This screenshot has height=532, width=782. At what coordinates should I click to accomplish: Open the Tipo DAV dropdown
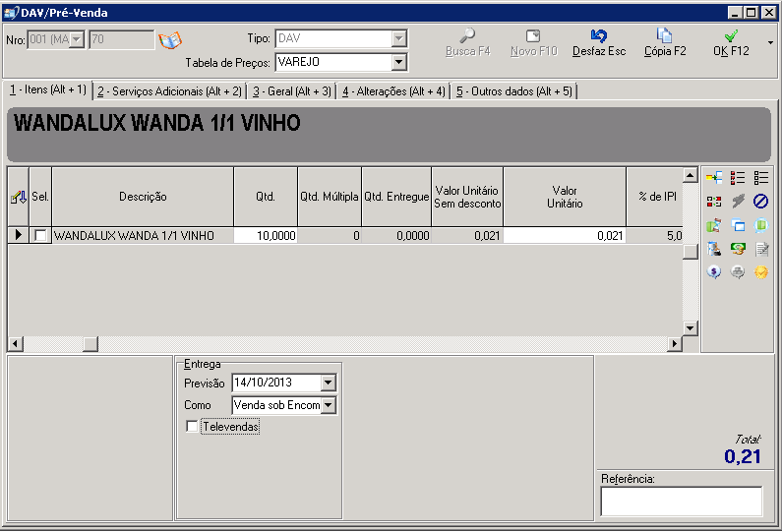click(398, 38)
